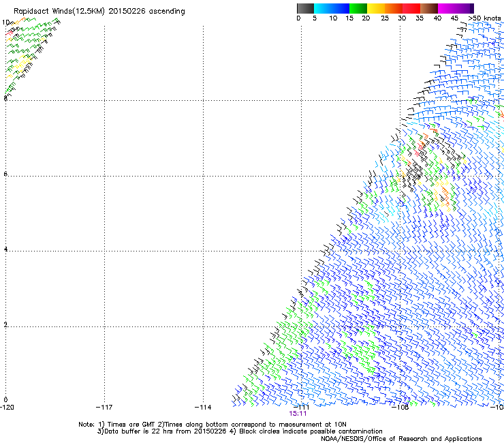Select the yellow 20-25 knots legend swatch

coord(376,8)
